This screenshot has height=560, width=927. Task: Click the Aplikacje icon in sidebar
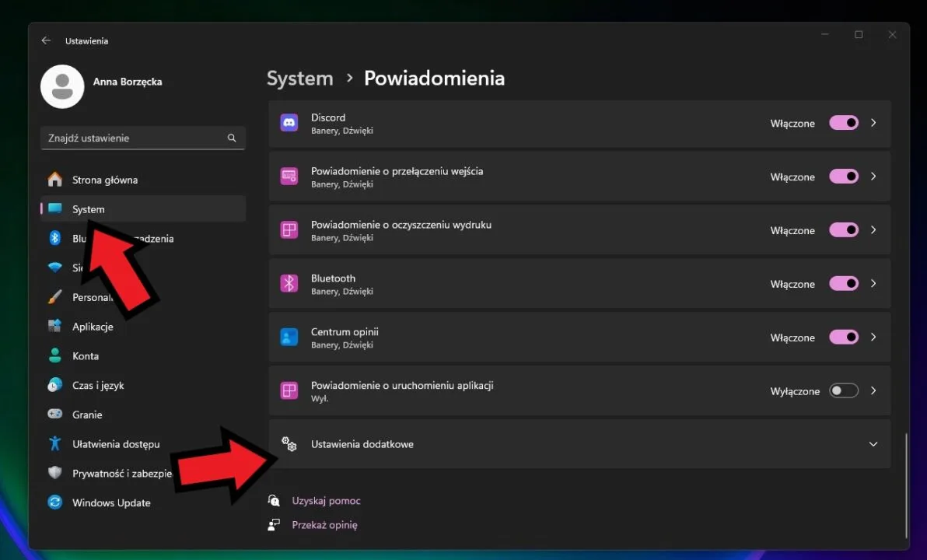click(55, 326)
